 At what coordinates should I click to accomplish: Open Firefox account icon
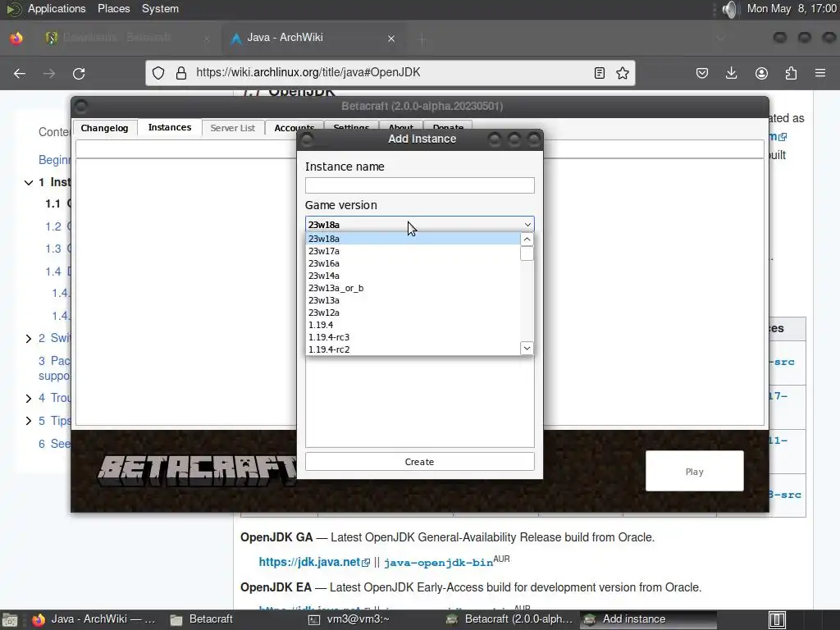tap(761, 73)
